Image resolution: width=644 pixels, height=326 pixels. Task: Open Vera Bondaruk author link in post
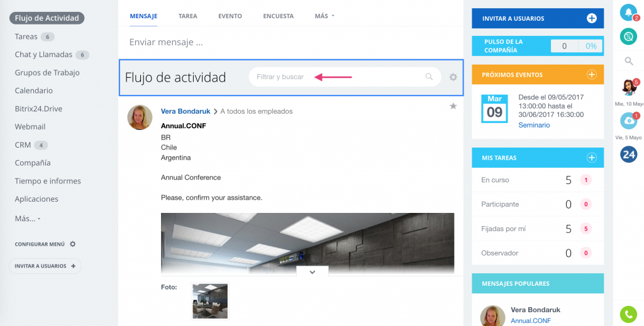click(x=186, y=111)
